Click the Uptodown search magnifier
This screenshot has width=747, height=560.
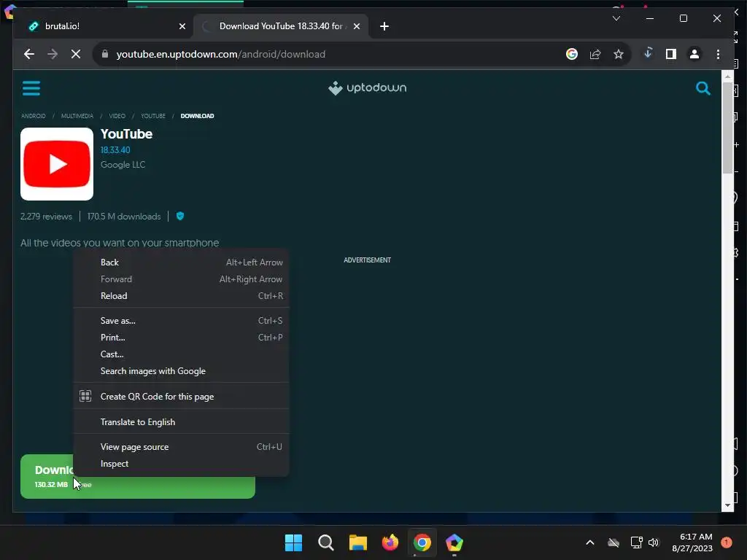pyautogui.click(x=703, y=88)
